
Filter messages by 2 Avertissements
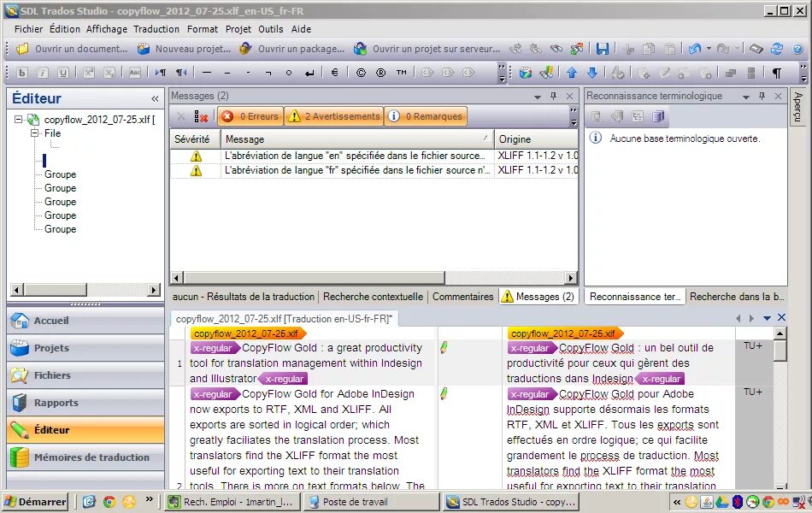click(334, 116)
